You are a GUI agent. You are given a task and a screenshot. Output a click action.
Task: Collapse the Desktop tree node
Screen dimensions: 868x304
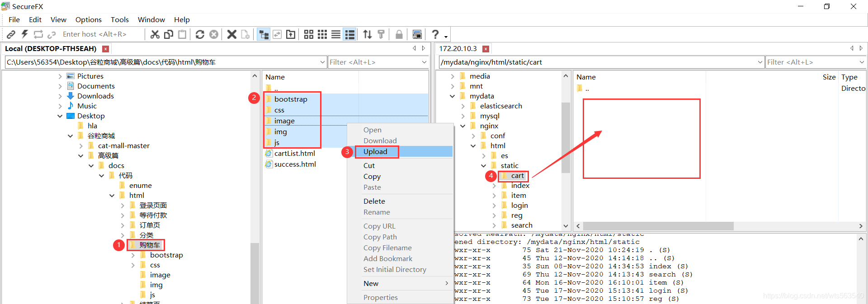tap(60, 116)
